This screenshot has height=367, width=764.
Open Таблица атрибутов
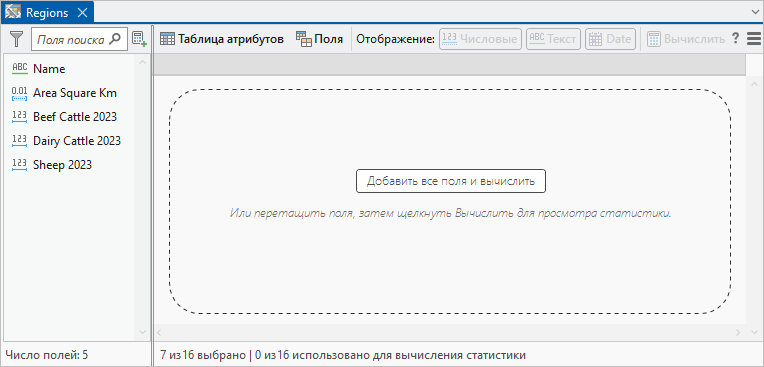click(x=222, y=39)
